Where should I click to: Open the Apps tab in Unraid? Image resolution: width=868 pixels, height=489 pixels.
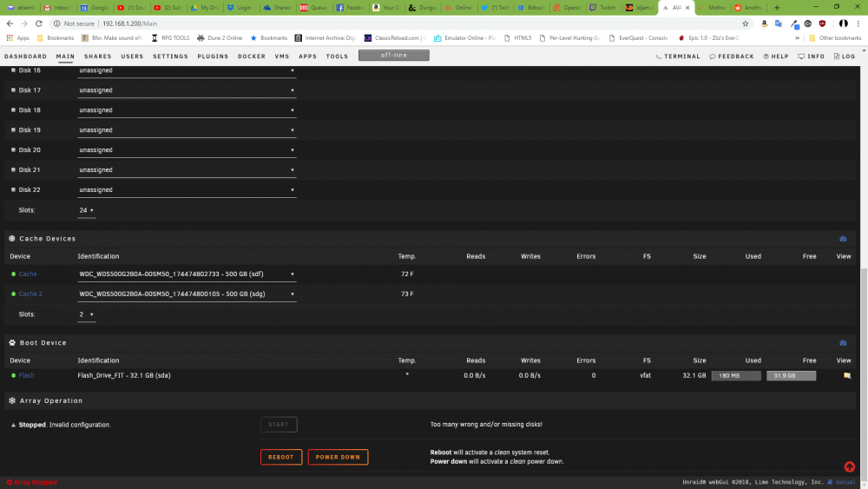click(x=308, y=56)
